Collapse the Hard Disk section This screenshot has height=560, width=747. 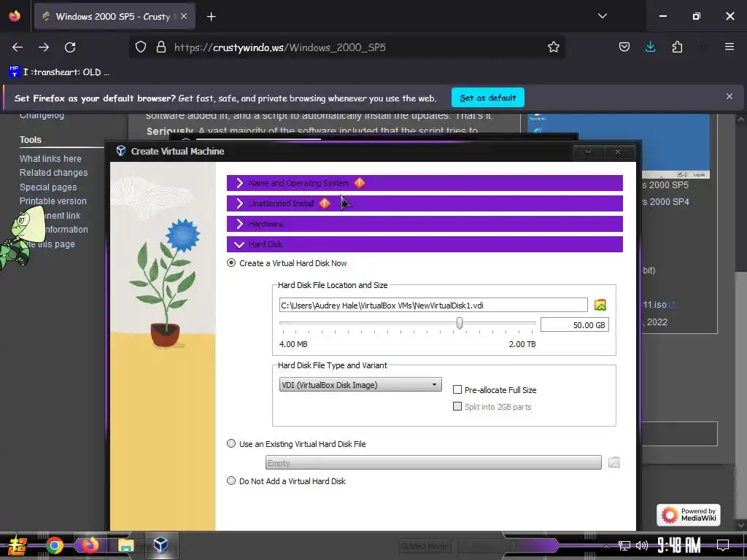click(x=425, y=244)
